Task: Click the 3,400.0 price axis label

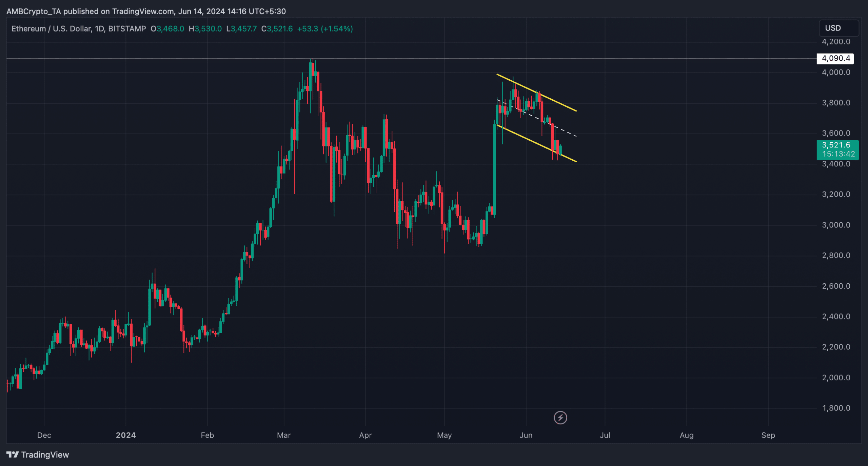Action: click(x=836, y=164)
